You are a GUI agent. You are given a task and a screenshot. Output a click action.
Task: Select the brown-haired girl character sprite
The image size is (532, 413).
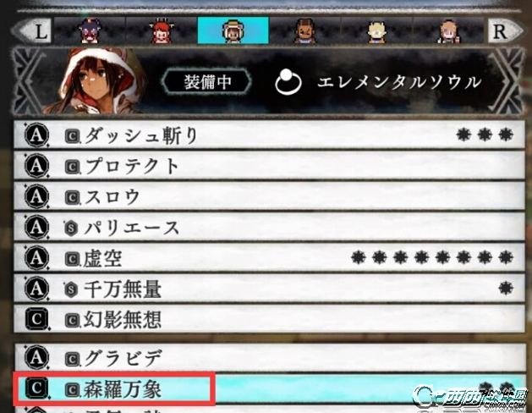click(449, 31)
